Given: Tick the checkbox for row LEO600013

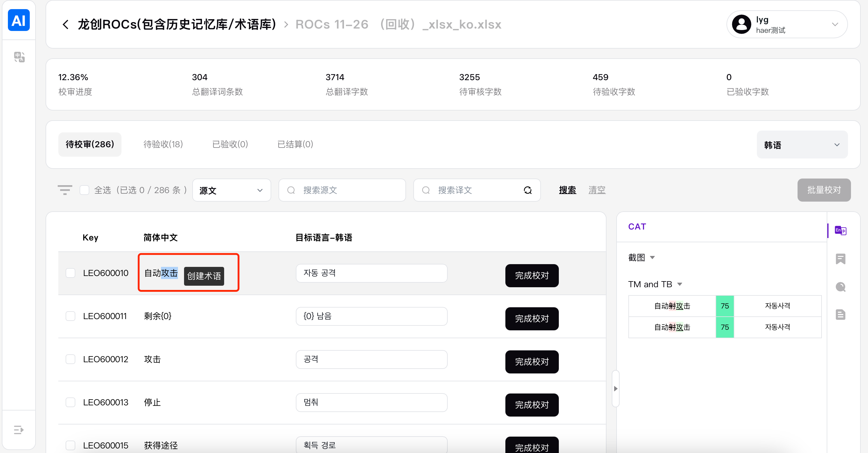Looking at the screenshot, I should pyautogui.click(x=70, y=403).
